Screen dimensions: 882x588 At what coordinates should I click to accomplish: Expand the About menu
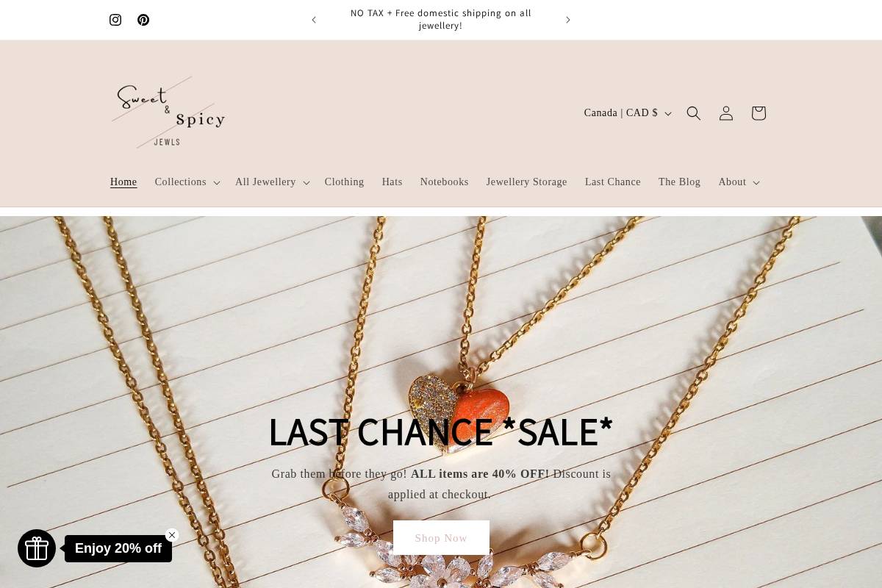pyautogui.click(x=739, y=182)
